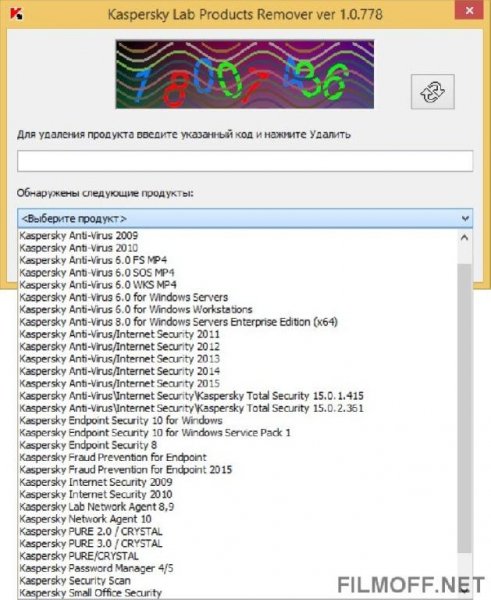Pick Kaspersky Lab Network Agent 8,9
Viewport: 491px width, 600px height.
(x=238, y=507)
